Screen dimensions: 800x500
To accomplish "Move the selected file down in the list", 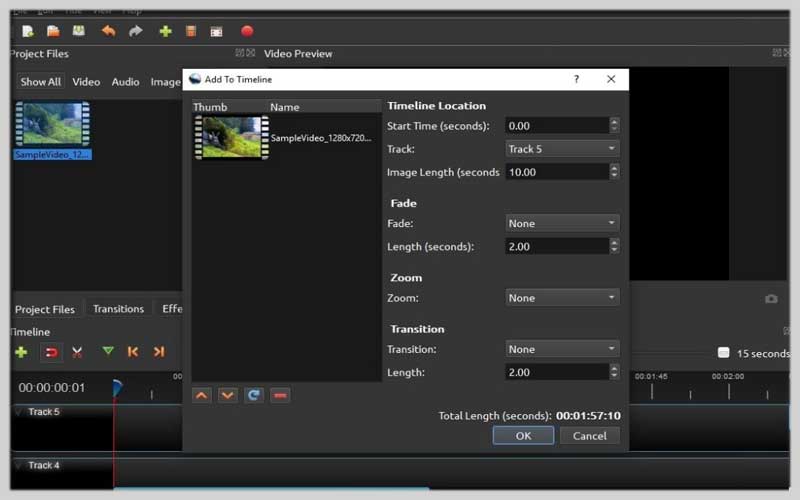I will coord(228,395).
